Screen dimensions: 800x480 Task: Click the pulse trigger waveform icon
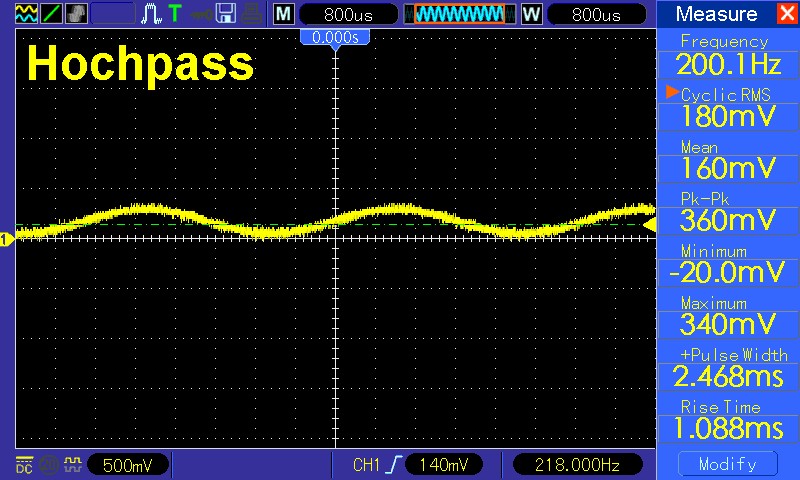click(x=153, y=14)
